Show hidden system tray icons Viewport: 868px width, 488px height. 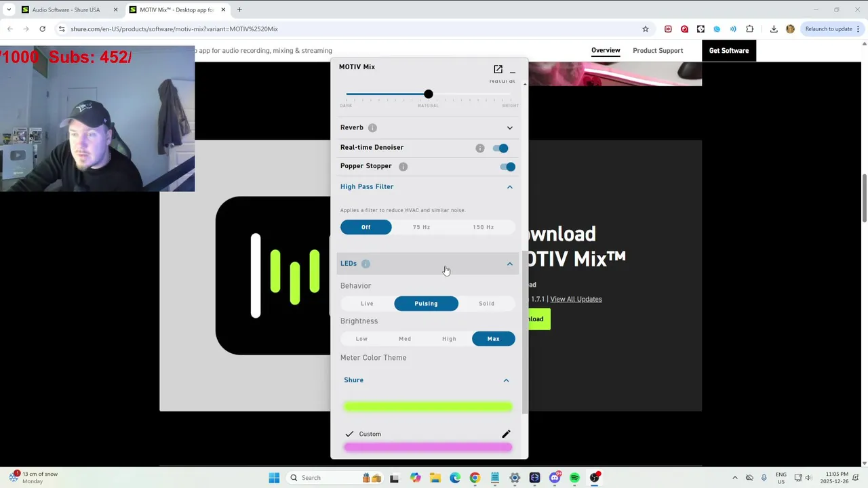pos(734,478)
